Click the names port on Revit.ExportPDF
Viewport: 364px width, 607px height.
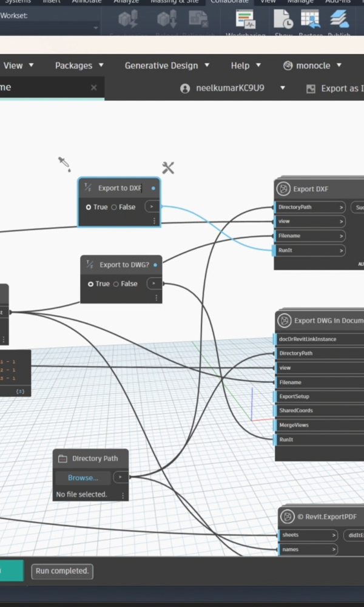308,549
